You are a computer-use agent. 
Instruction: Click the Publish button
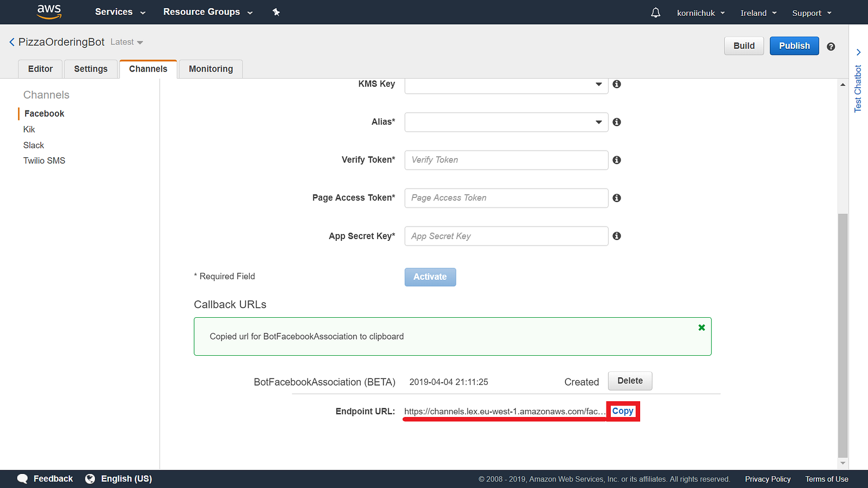click(x=794, y=46)
